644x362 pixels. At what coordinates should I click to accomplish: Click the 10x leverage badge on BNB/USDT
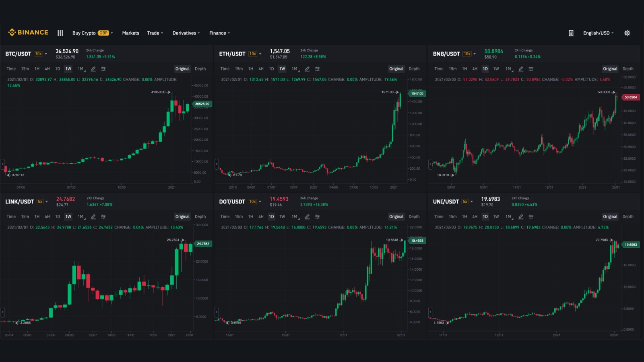click(x=467, y=53)
